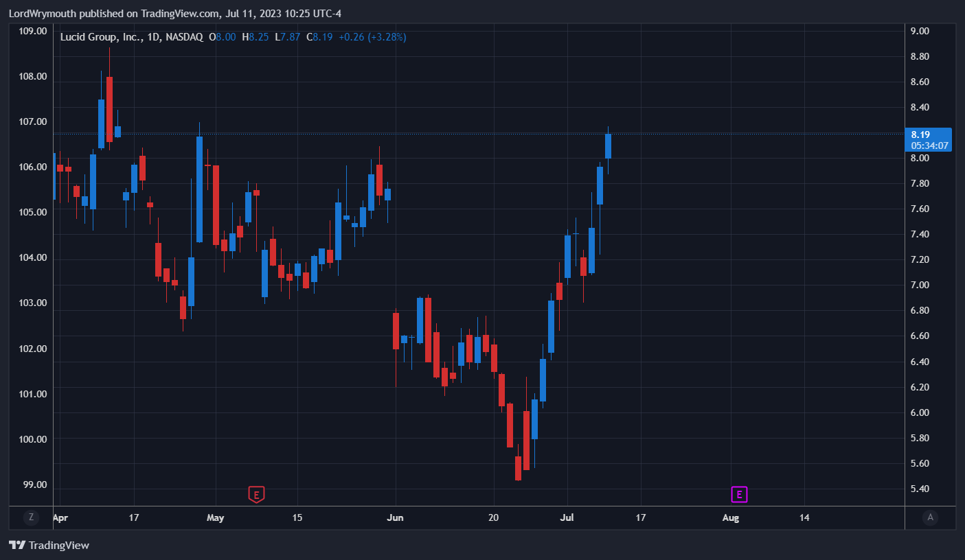Click the 14 date label on time axis
Image resolution: width=965 pixels, height=560 pixels.
tap(804, 517)
